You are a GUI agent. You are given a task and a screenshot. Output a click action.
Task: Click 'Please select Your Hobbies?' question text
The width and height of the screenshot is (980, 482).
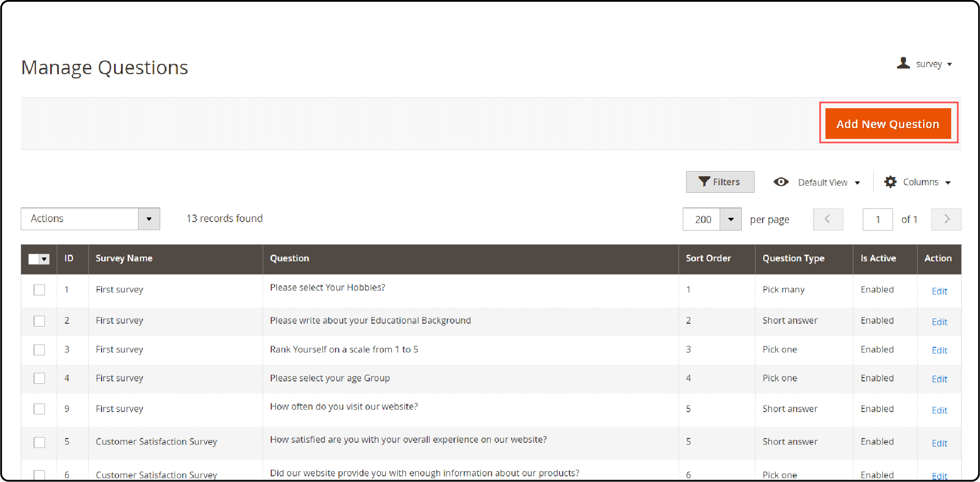click(327, 287)
